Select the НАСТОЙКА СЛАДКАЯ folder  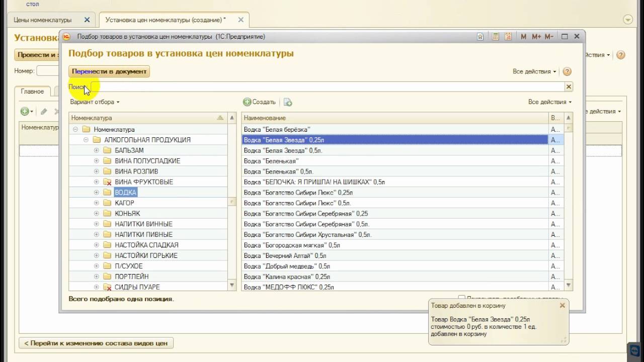146,245
